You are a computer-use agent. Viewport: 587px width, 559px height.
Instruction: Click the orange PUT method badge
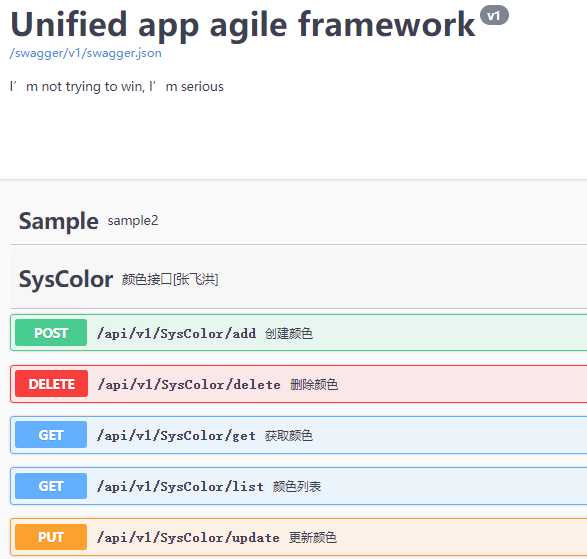(x=51, y=537)
